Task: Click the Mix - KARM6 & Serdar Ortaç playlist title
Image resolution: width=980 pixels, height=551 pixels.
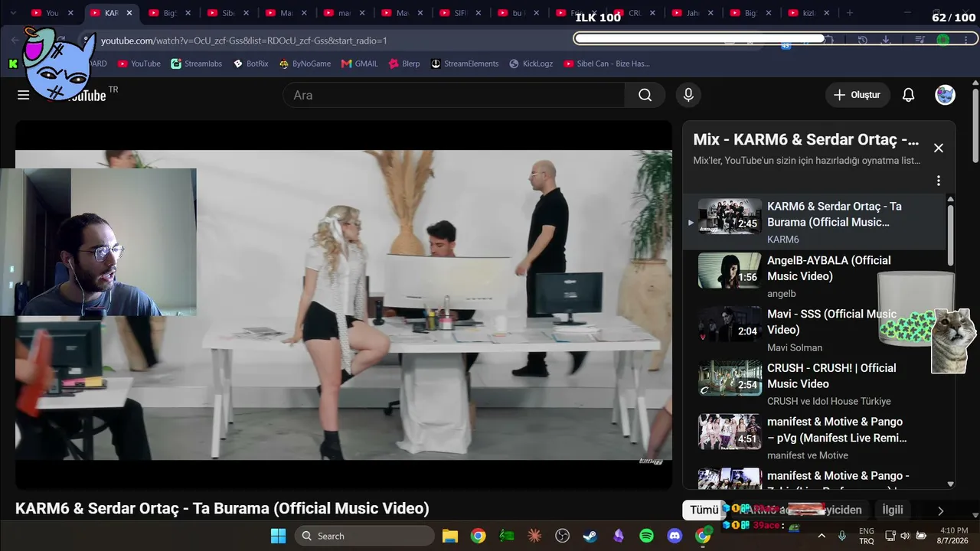Action: [805, 140]
